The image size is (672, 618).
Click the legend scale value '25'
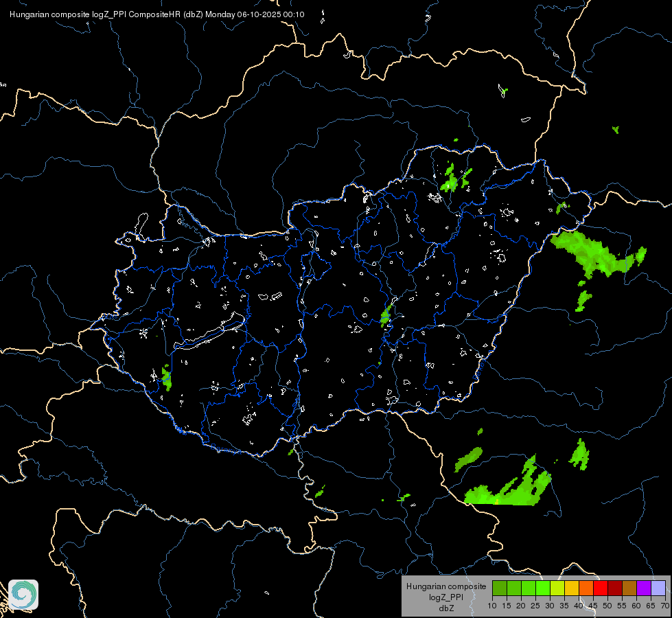535,606
